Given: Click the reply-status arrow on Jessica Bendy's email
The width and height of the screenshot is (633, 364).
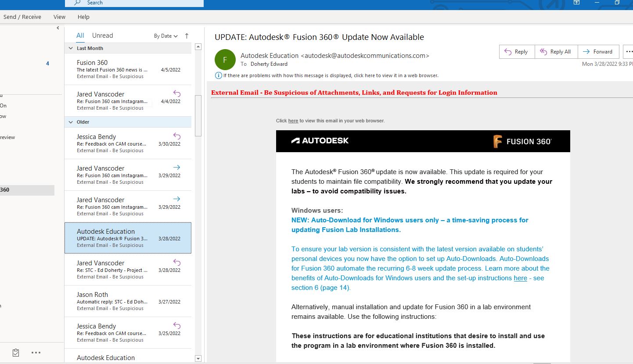Looking at the screenshot, I should pos(176,136).
